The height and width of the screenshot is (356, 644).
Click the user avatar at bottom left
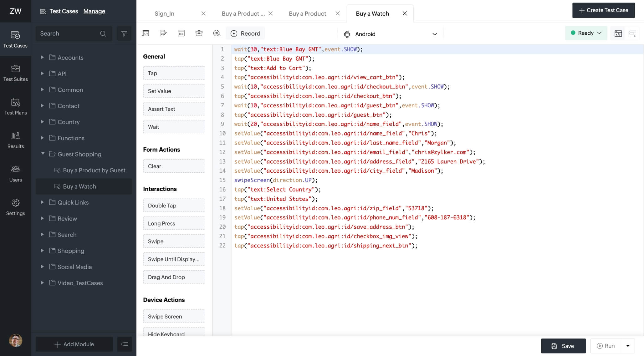15,341
